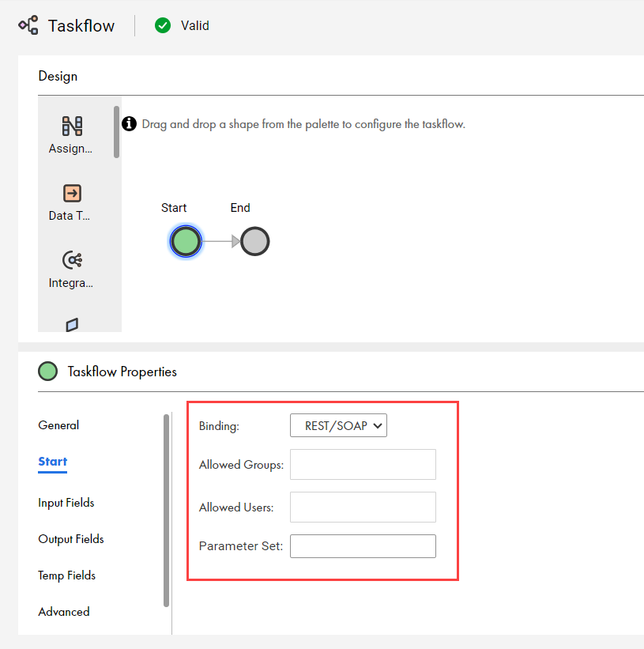644x649 pixels.
Task: Click the green circle beside Taskflow Properties
Action: [48, 372]
